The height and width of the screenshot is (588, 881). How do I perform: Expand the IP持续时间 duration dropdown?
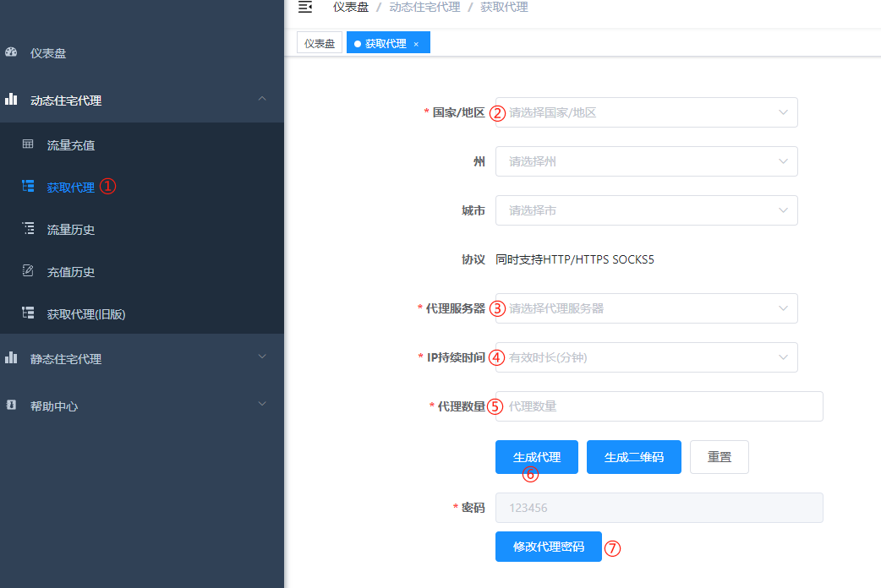(646, 357)
